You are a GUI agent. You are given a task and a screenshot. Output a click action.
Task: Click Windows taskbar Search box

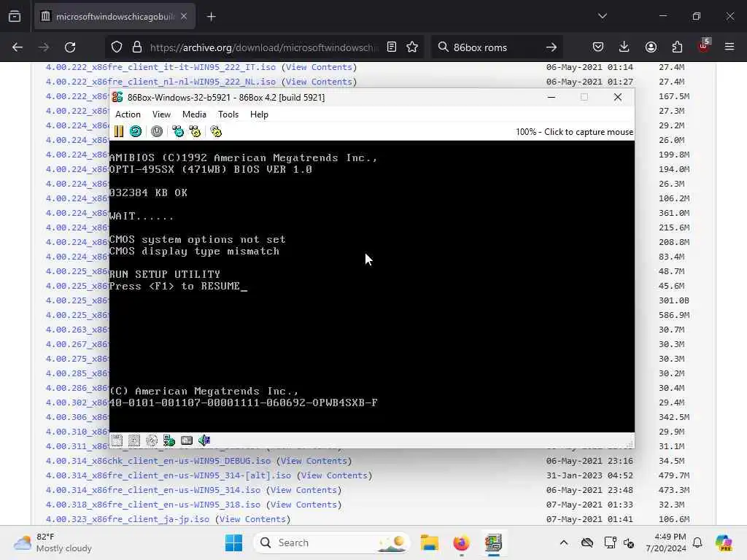332,542
